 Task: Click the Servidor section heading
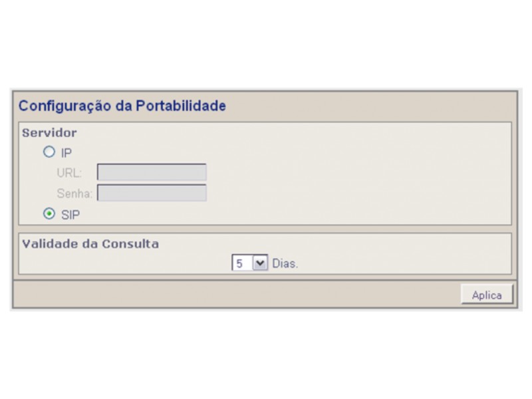[x=49, y=132]
